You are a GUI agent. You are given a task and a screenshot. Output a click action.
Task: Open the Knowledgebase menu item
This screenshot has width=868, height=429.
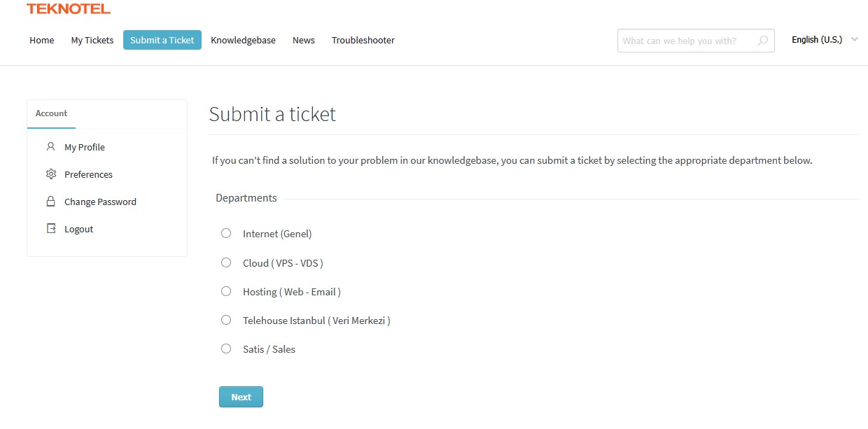point(243,41)
